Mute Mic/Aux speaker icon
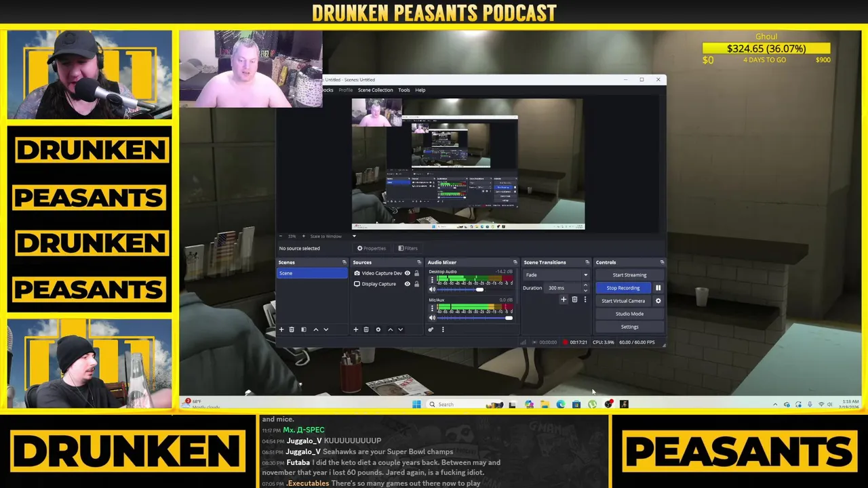 432,318
